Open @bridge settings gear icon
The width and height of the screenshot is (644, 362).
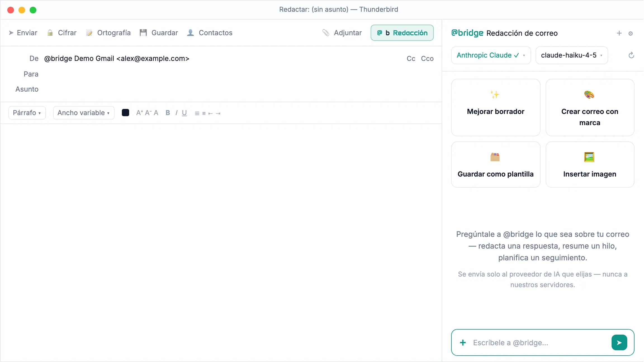tap(631, 34)
